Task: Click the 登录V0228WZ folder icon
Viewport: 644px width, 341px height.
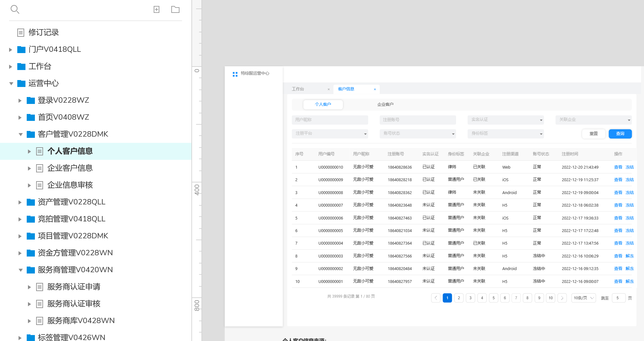Action: [31, 100]
